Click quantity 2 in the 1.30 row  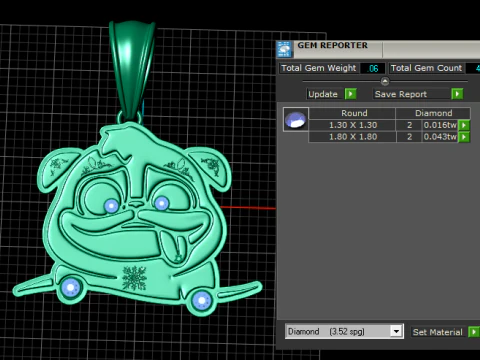(x=409, y=125)
